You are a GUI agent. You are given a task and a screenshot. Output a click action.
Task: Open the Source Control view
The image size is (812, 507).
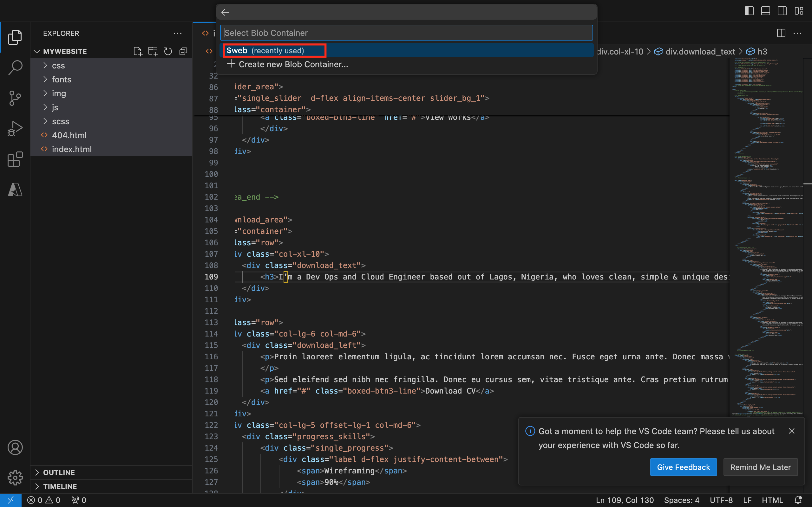click(x=15, y=98)
